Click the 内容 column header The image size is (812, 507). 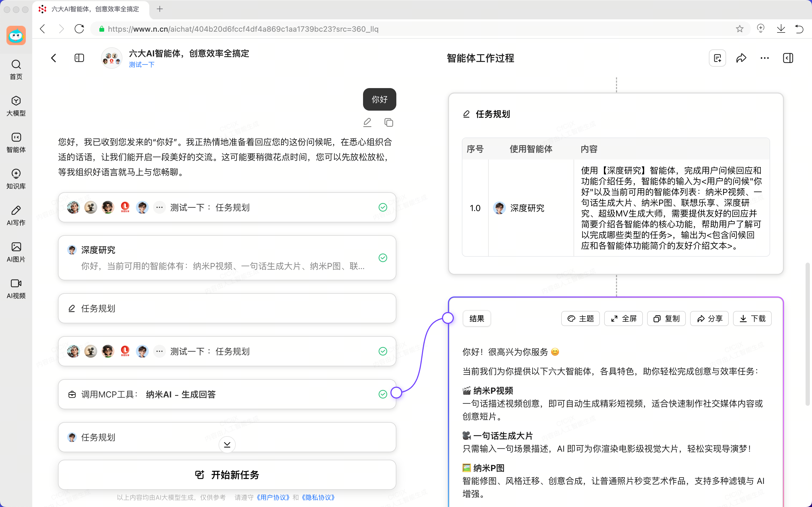[x=589, y=149]
